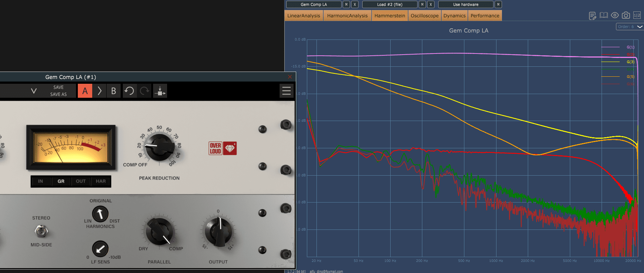Open the preset dropdown chevron in plugin
The width and height of the screenshot is (644, 273).
tap(34, 91)
